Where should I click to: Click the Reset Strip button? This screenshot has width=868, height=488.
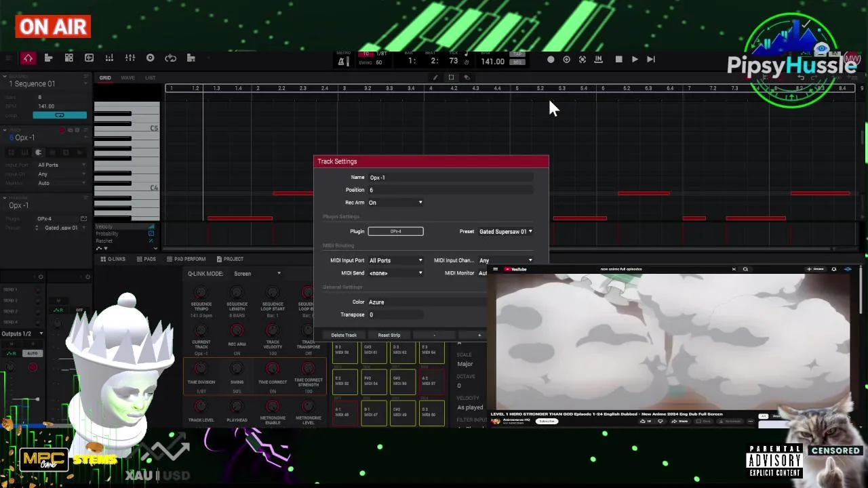click(x=389, y=335)
